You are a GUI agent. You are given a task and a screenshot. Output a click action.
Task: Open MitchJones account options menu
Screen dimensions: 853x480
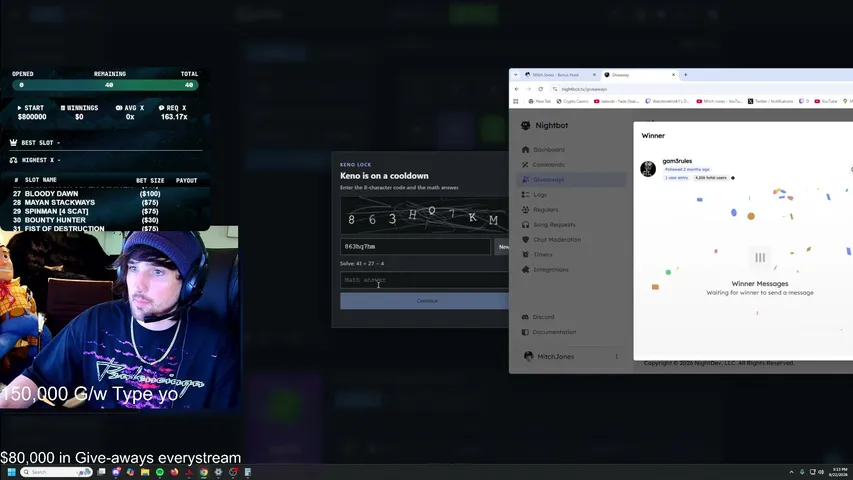pyautogui.click(x=616, y=356)
